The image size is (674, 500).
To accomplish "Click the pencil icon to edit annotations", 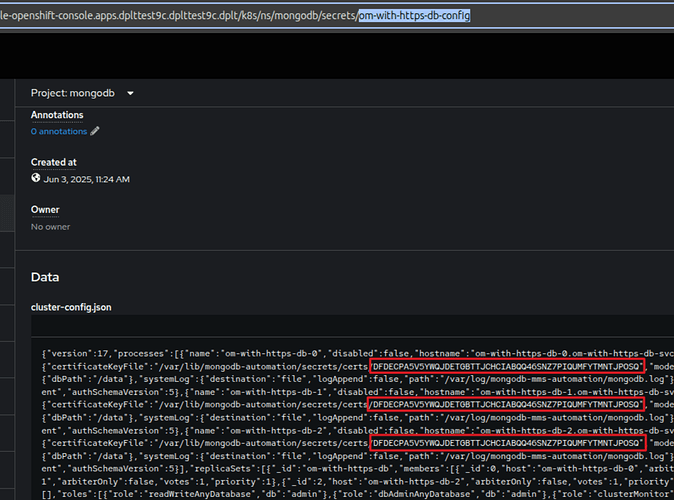I will point(96,131).
